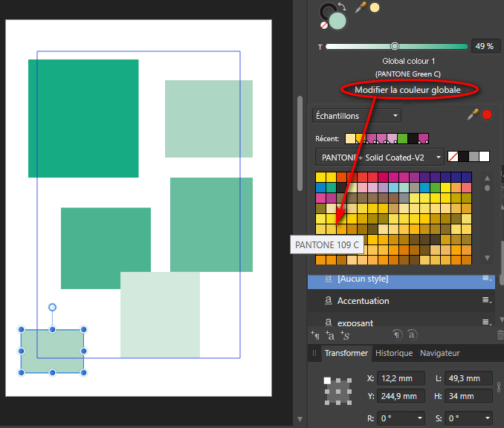Click the 49 % tint value field
This screenshot has width=504, height=428.
tap(485, 46)
